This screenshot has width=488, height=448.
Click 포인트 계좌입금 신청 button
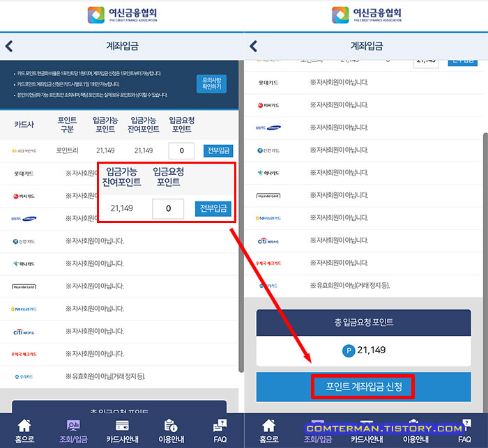coord(363,387)
